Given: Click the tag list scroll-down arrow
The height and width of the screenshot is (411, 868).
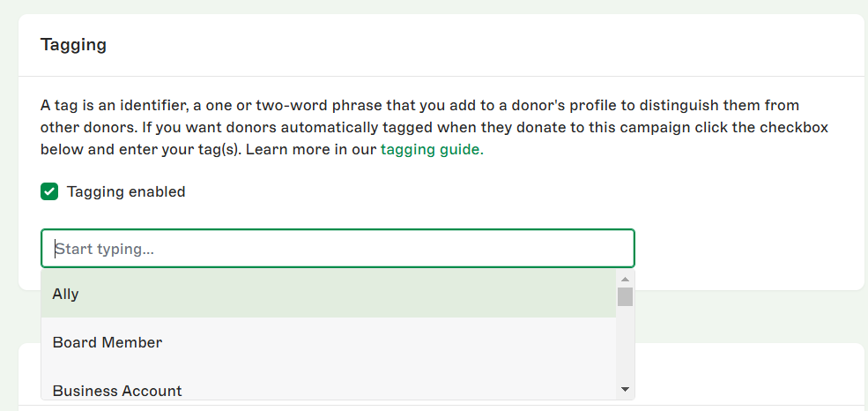Looking at the screenshot, I should (x=625, y=389).
